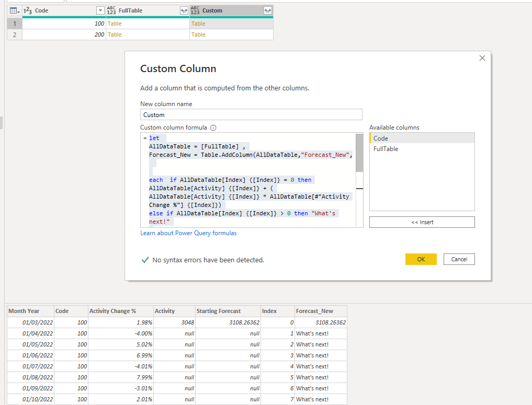Insert the selected available column

422,222
